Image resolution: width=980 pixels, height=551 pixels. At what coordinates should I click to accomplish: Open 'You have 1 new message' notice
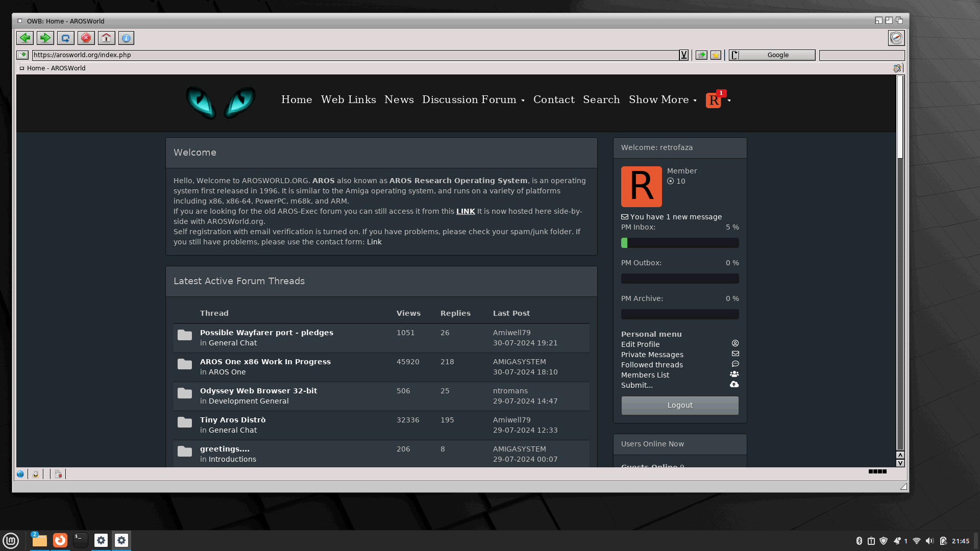tap(671, 217)
